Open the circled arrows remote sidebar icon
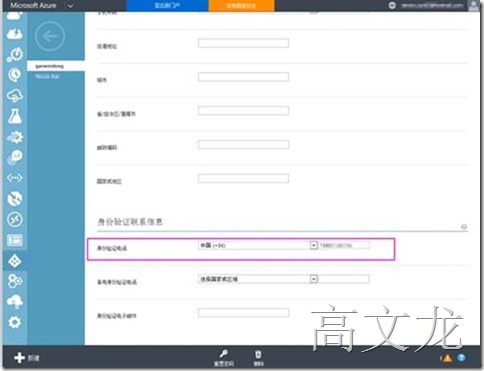The width and height of the screenshot is (484, 371). 15,219
